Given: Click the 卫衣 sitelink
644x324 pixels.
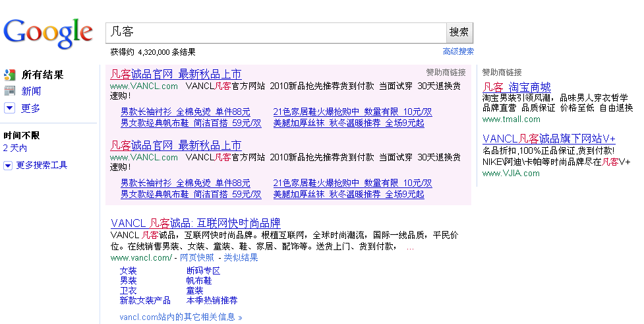Looking at the screenshot, I should 128,291.
